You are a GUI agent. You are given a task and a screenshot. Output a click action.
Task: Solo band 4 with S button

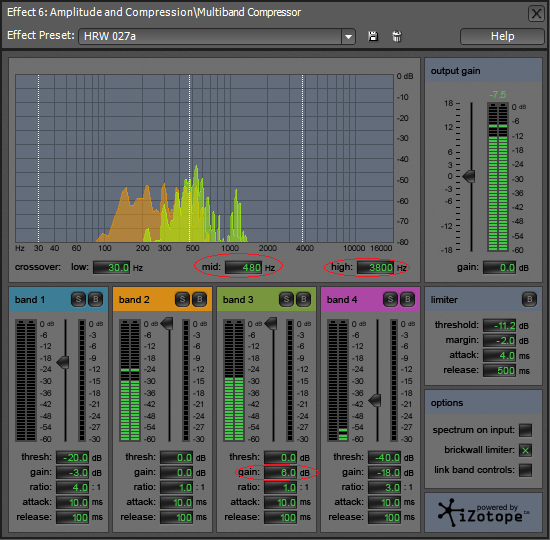pos(390,299)
